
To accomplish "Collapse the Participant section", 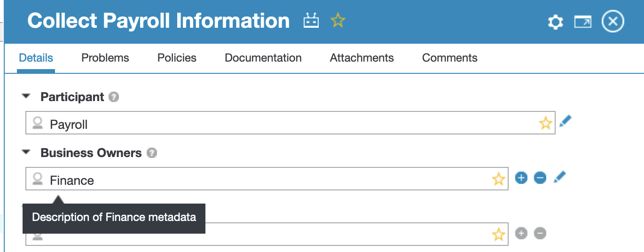I will (26, 96).
